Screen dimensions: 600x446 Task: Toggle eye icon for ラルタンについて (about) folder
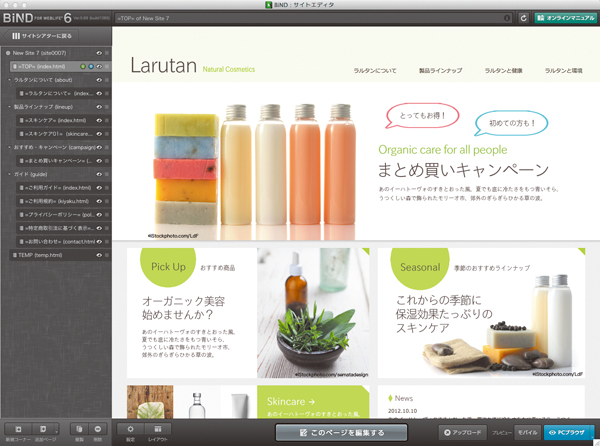99,80
